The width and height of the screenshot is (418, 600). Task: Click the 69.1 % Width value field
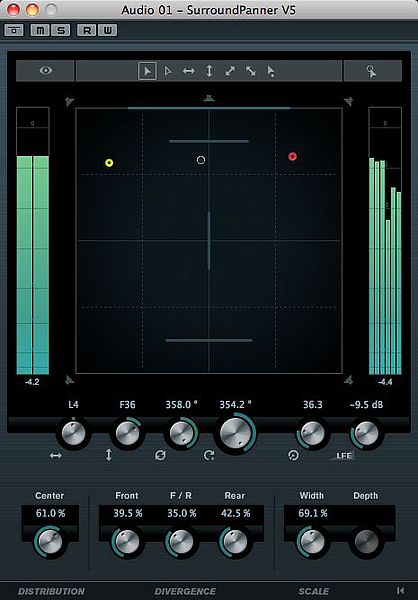[x=313, y=514]
